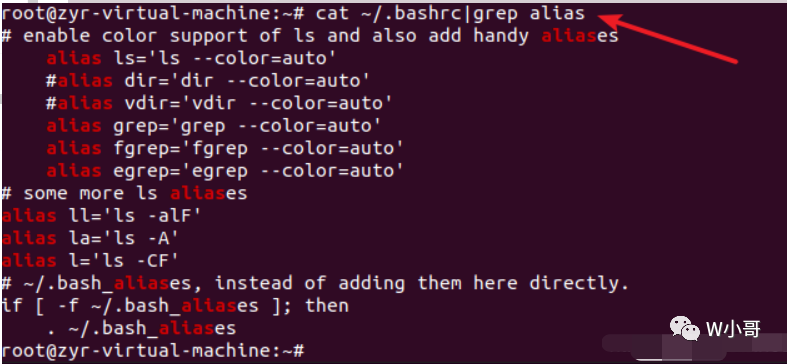
Task: Click the alias la='ls -A' line
Action: [90, 238]
